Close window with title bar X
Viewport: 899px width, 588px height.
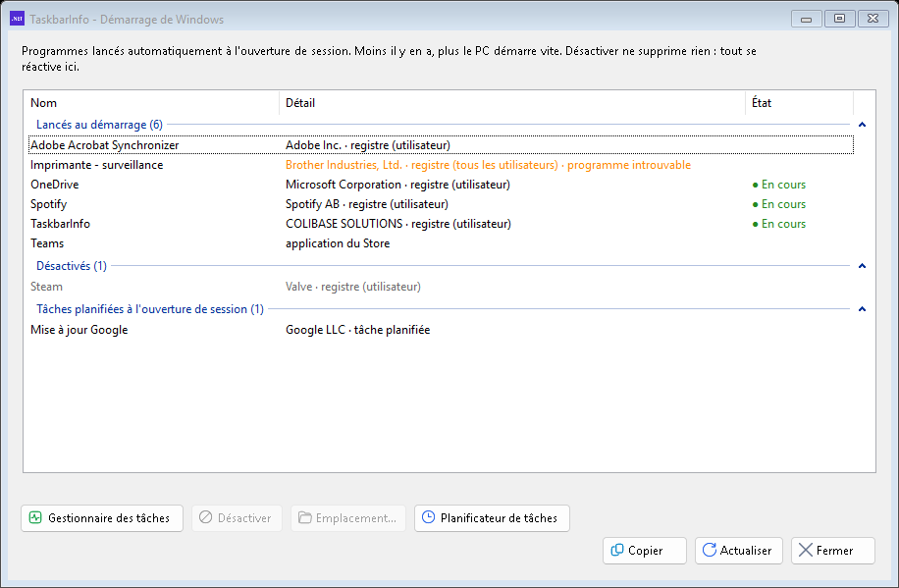(873, 19)
